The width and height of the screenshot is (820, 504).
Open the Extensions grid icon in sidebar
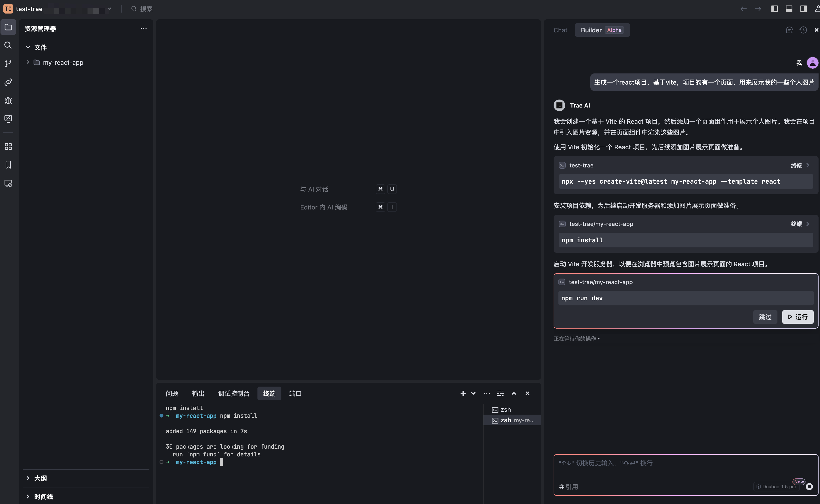[x=8, y=147]
